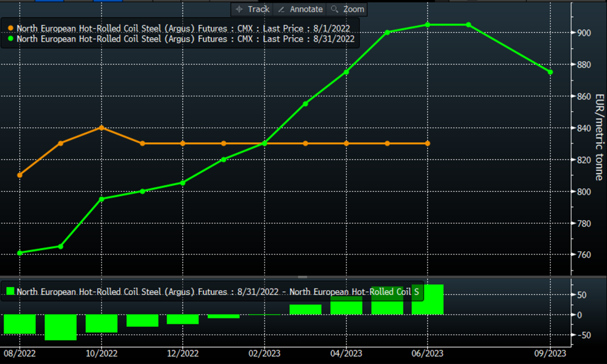The height and width of the screenshot is (364, 607).
Task: Select the 8/1/2022 Last Price legend entry
Action: (x=183, y=28)
